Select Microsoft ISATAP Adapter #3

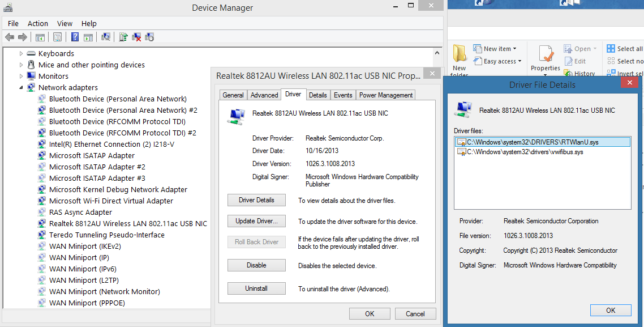97,178
